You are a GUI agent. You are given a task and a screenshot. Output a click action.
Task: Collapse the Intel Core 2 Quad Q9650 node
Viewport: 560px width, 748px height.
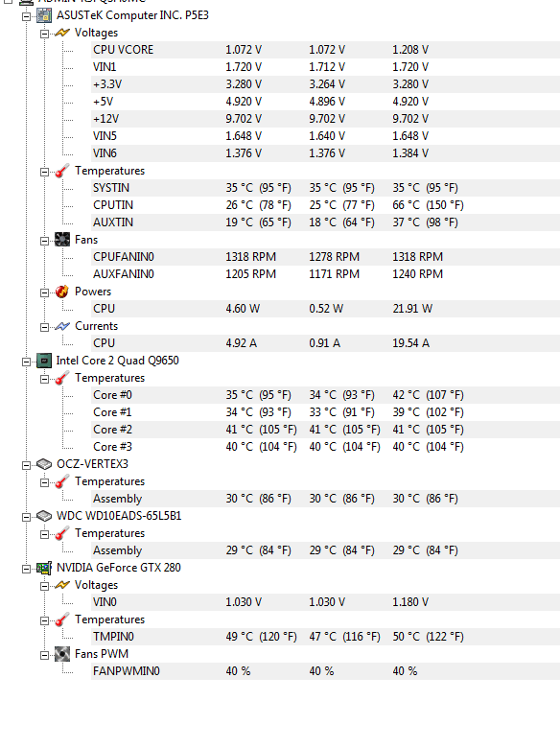26,362
